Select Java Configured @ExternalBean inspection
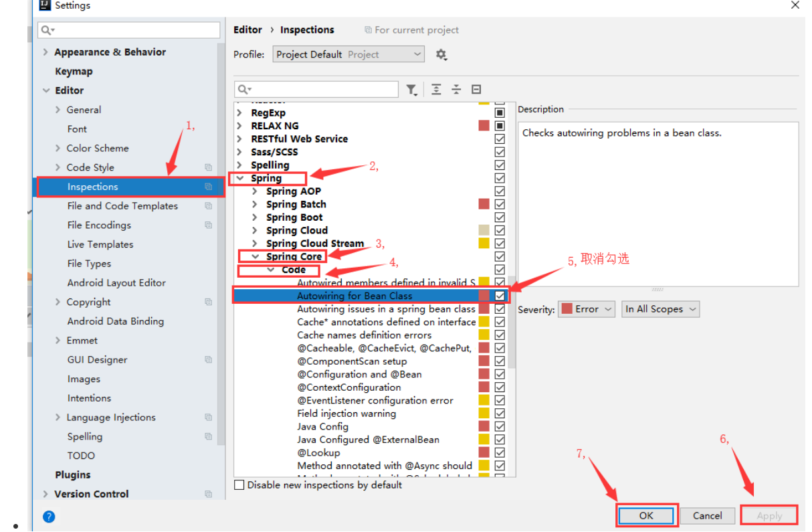The image size is (812, 532). [x=369, y=440]
